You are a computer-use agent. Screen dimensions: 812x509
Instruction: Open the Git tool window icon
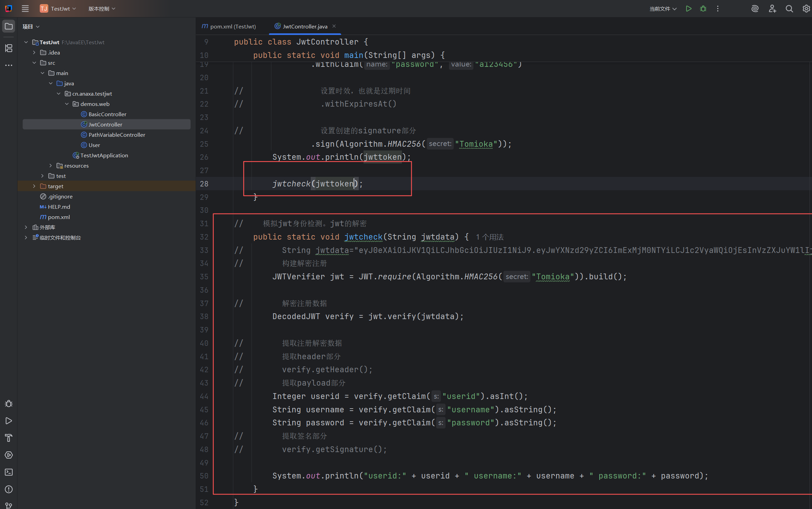click(9, 505)
